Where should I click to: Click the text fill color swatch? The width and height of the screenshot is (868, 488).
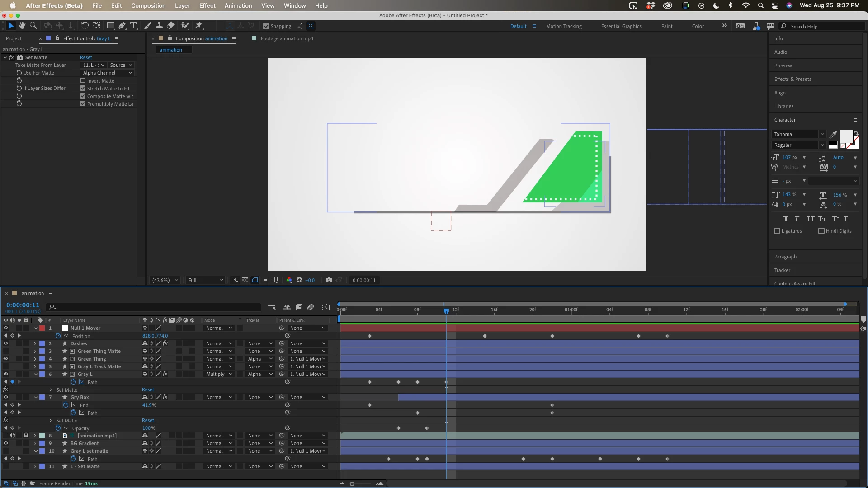tap(846, 136)
